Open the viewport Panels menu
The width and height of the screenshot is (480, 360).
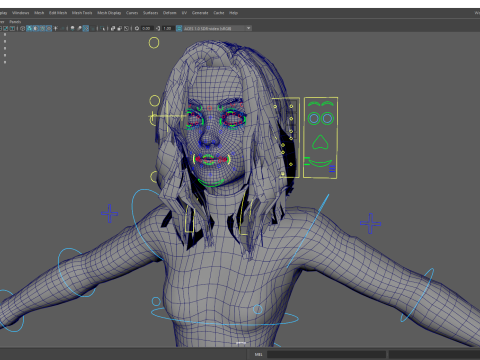[15, 22]
